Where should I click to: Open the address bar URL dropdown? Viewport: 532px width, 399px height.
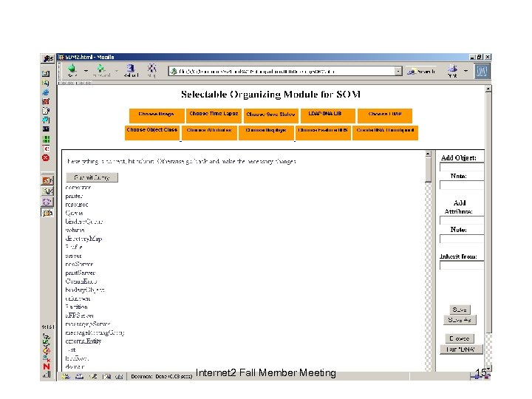click(x=398, y=71)
